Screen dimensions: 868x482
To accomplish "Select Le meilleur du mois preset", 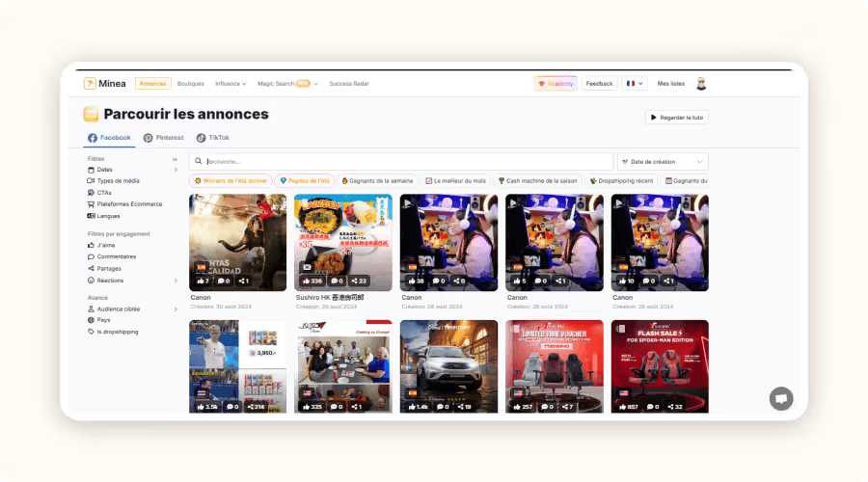I will 455,181.
